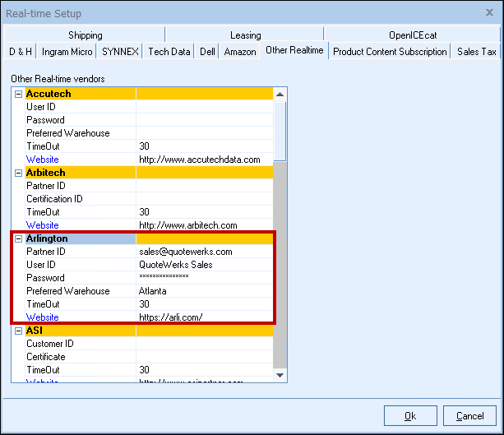This screenshot has width=504, height=435.
Task: Select the Arbitech header row
Action: (149, 173)
